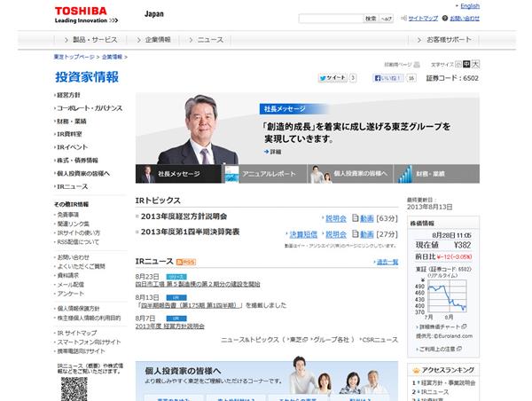This screenshot has width=532, height=401.
Task: Open 経営方針 in the sidebar
Action: click(x=68, y=95)
